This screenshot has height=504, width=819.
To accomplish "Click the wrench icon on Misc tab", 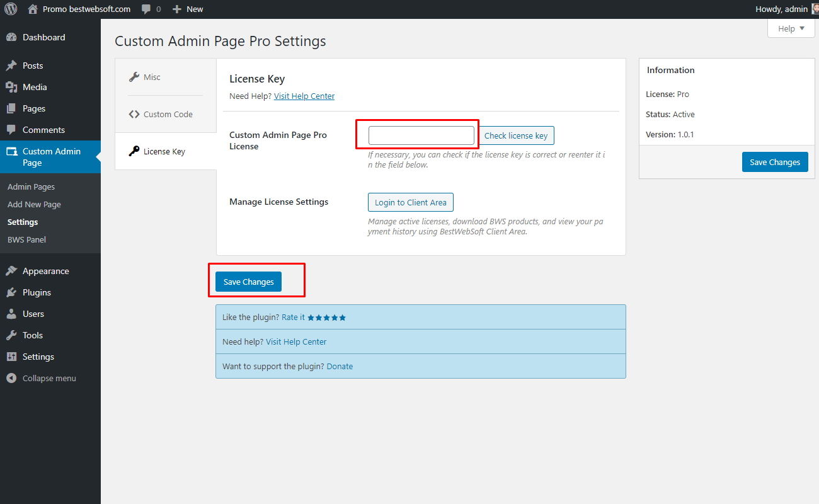I will tap(134, 77).
